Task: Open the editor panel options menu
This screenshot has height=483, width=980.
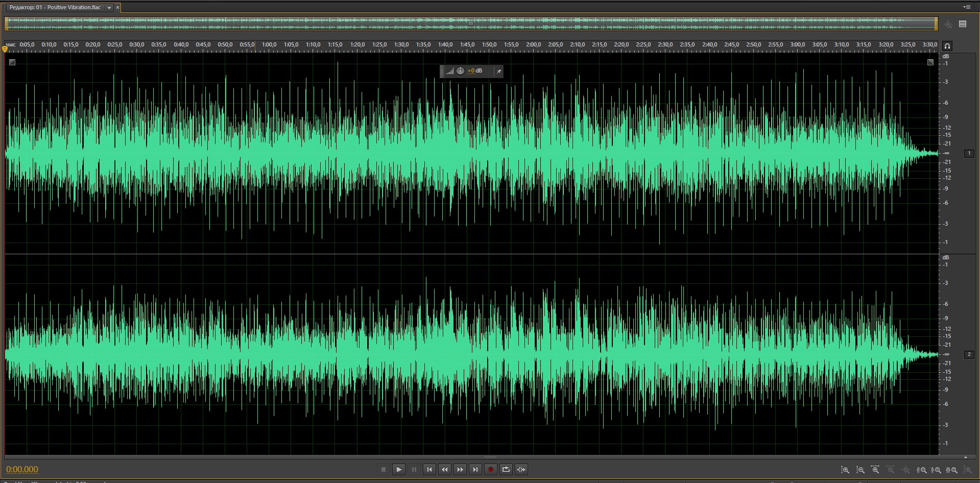Action: coord(966,7)
